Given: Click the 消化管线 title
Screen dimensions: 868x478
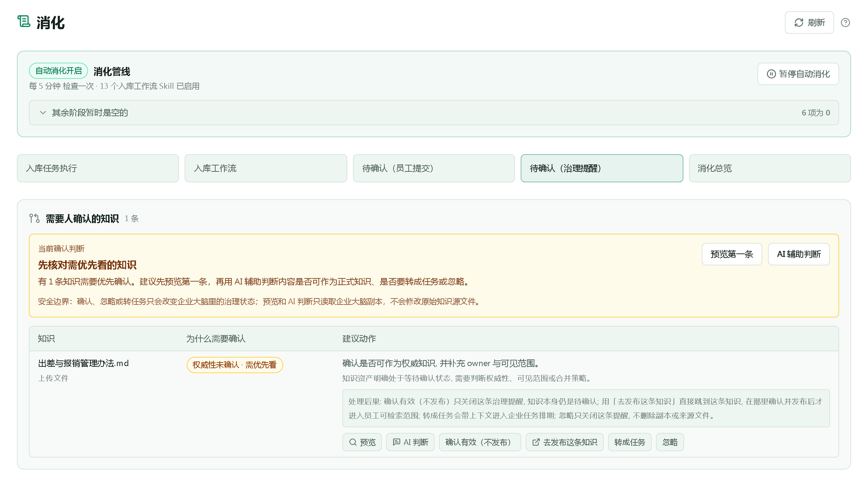Looking at the screenshot, I should click(112, 71).
